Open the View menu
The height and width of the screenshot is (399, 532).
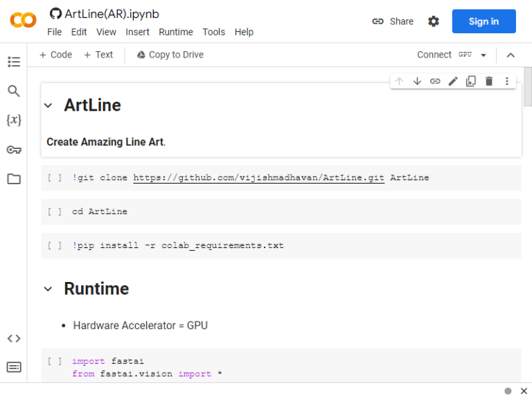(106, 32)
